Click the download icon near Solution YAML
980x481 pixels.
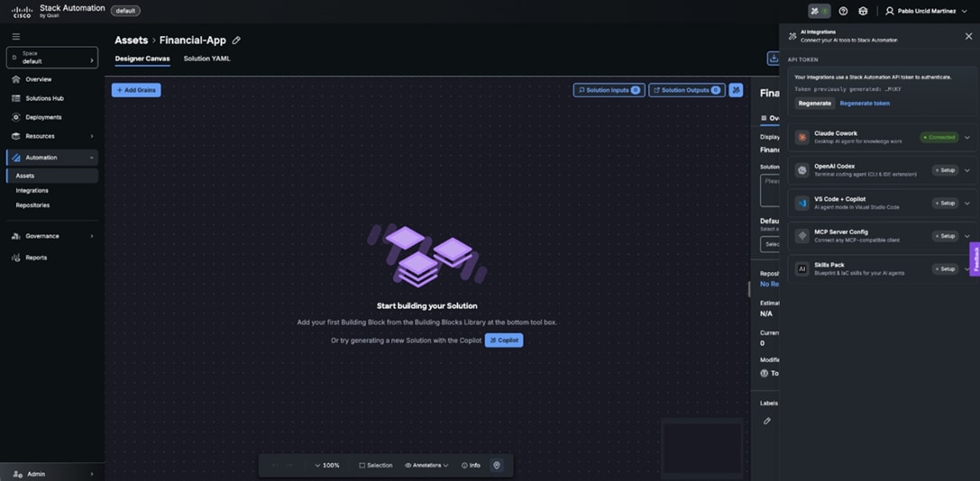pyautogui.click(x=774, y=58)
